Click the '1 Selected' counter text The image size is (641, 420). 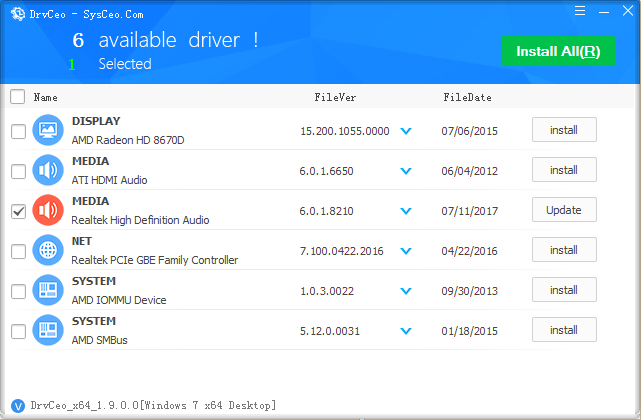coord(110,64)
